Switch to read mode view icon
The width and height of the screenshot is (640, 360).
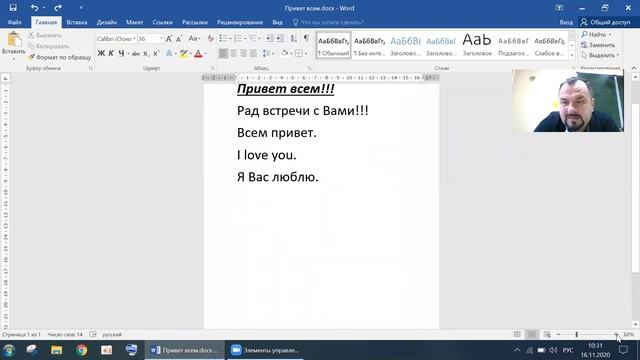(517, 334)
